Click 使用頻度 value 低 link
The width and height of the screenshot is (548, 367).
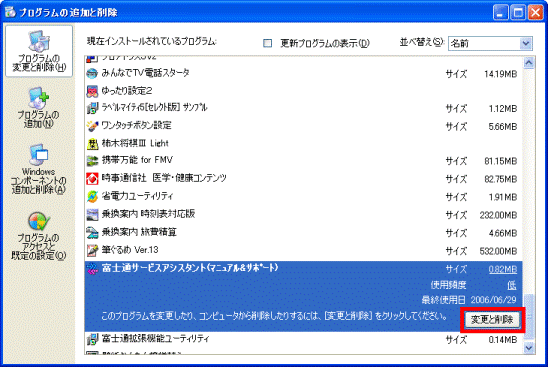pos(512,285)
